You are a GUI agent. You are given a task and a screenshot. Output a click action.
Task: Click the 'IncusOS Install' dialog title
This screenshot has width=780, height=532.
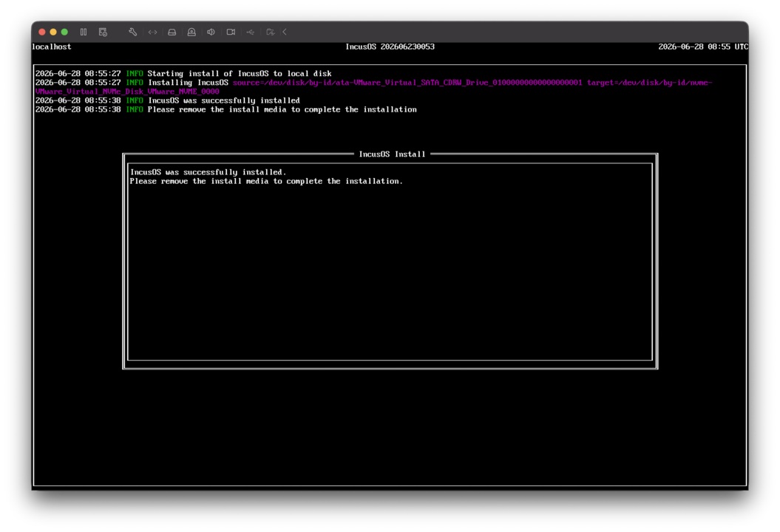point(392,154)
